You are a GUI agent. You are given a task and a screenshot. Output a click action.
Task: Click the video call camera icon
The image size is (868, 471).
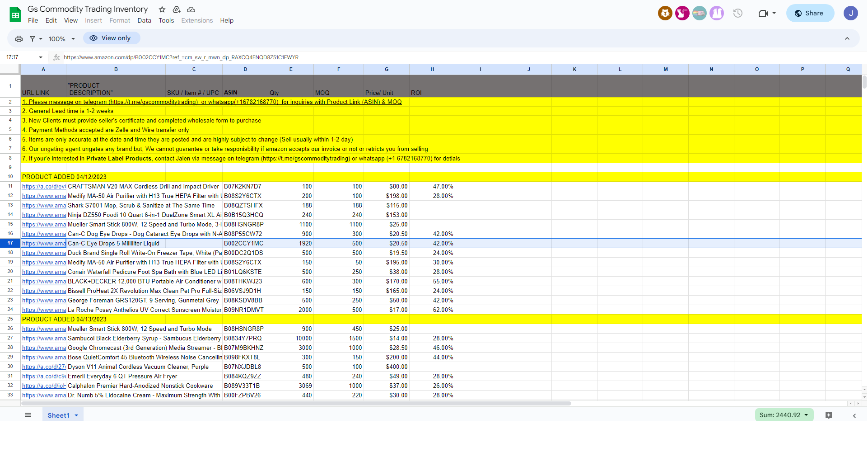click(763, 13)
